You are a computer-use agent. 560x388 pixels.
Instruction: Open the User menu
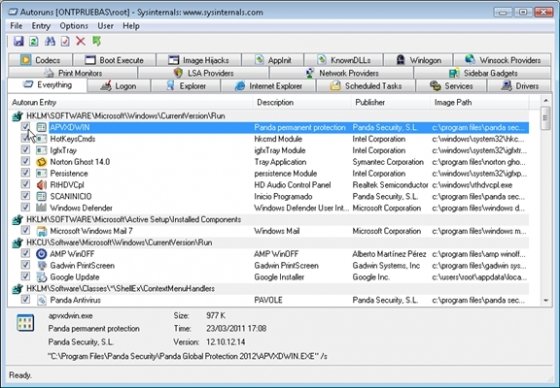(105, 26)
